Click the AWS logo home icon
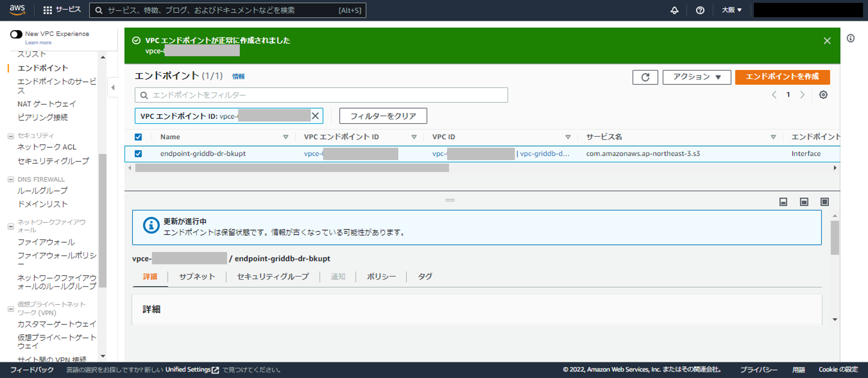Image resolution: width=868 pixels, height=378 pixels. (x=17, y=10)
